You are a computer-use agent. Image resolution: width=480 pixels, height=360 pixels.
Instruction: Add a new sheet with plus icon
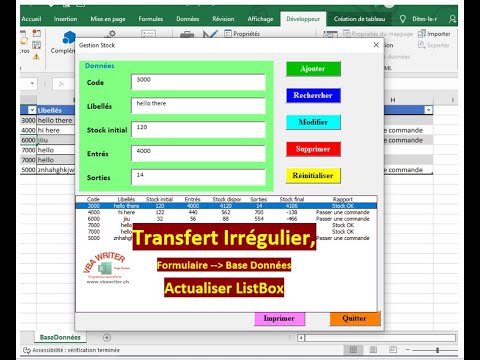tap(107, 337)
